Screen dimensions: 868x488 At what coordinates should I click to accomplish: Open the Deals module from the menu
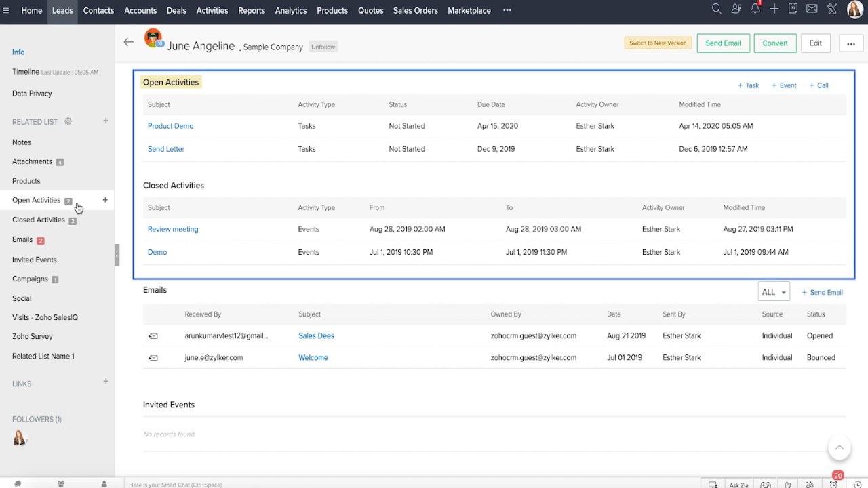tap(176, 10)
